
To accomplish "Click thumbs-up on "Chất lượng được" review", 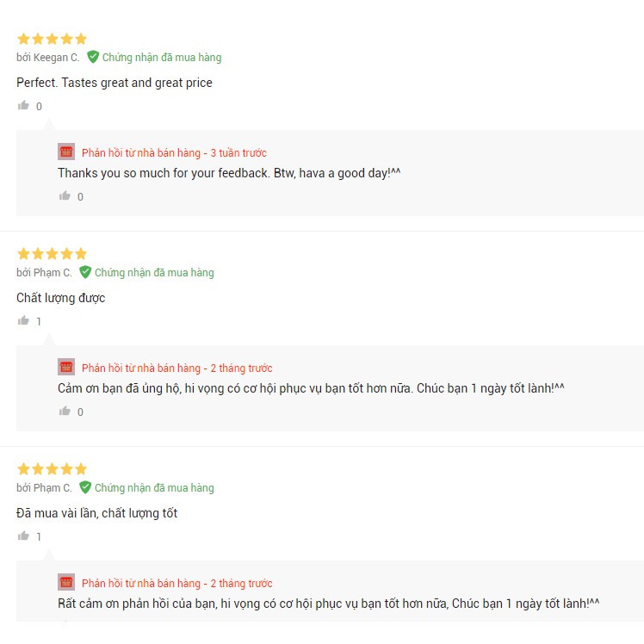I will 23,321.
